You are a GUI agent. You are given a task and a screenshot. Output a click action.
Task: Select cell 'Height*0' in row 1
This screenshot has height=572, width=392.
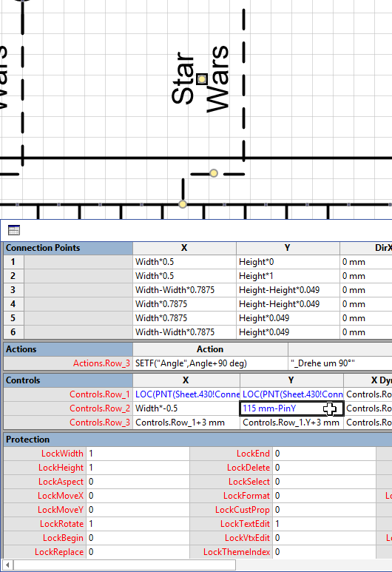pyautogui.click(x=288, y=262)
